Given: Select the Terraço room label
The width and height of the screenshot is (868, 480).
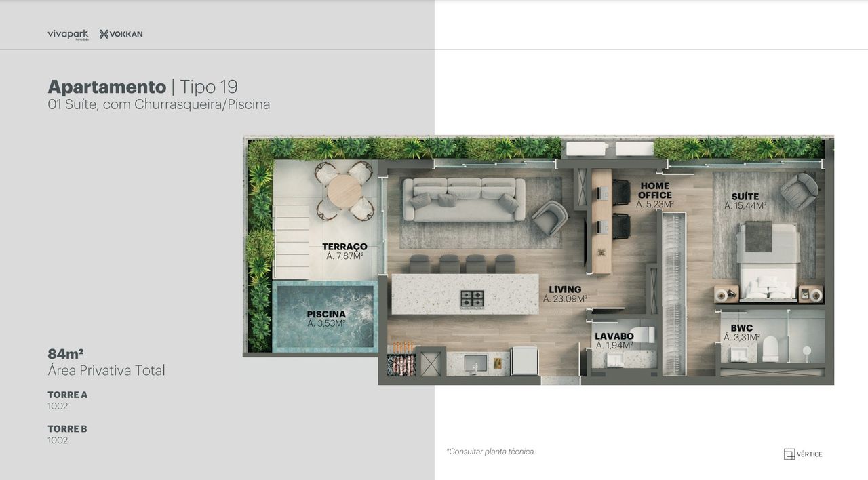Looking at the screenshot, I should 344,251.
